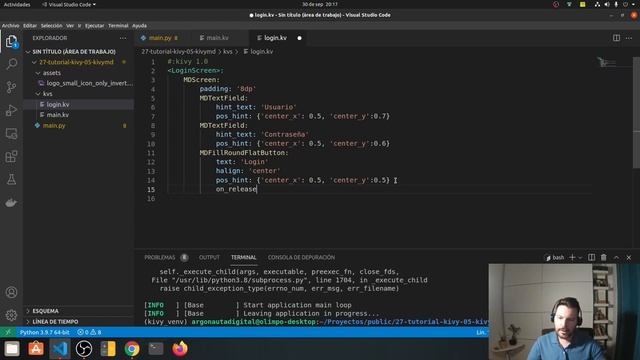640x360 pixels.
Task: Open the clock and calendar in top bar
Action: pos(320,4)
